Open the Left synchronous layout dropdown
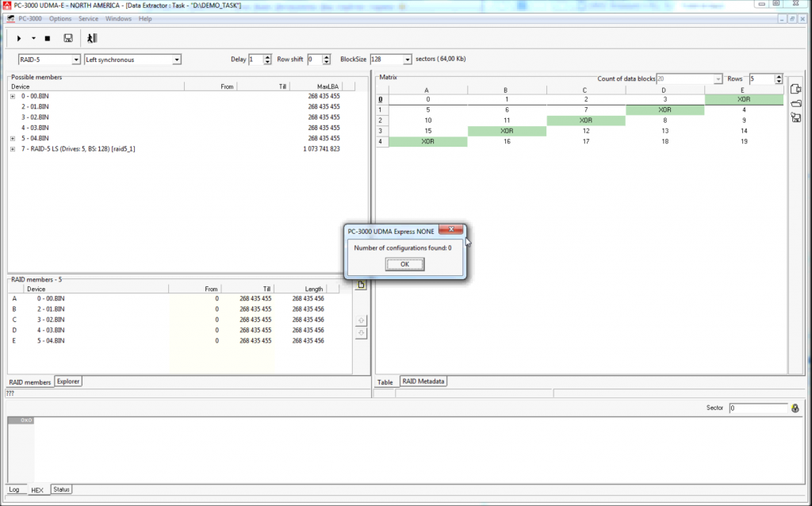 click(x=177, y=59)
